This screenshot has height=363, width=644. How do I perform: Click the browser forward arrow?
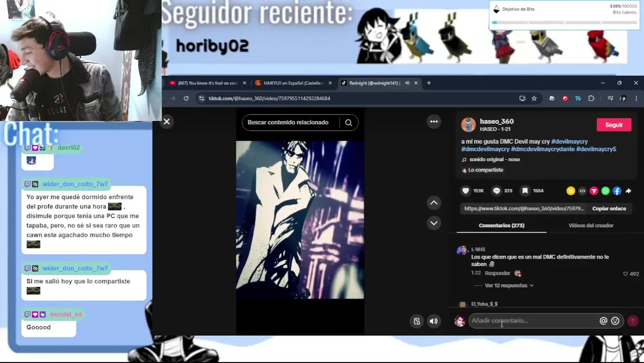pos(173,98)
